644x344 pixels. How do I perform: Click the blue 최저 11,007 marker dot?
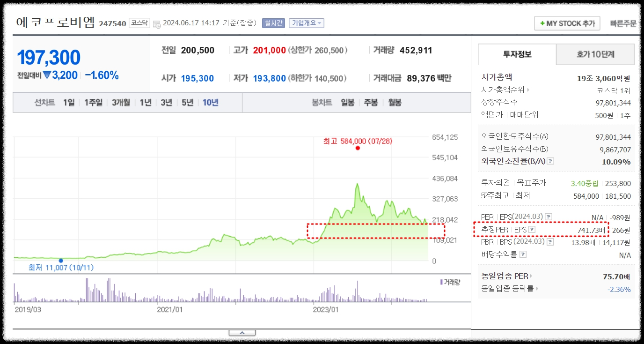[61, 260]
